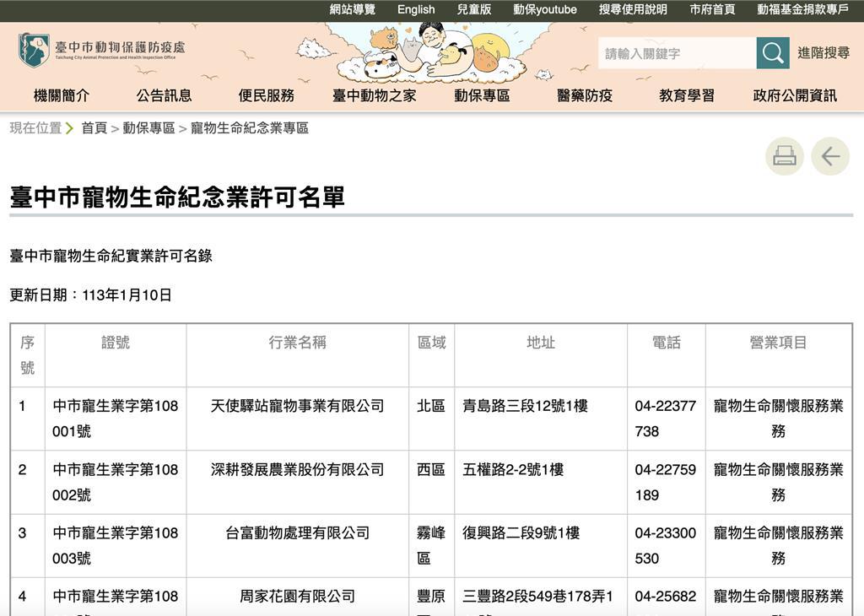Open the 教育學習 menu
This screenshot has height=616, width=864.
[x=687, y=95]
